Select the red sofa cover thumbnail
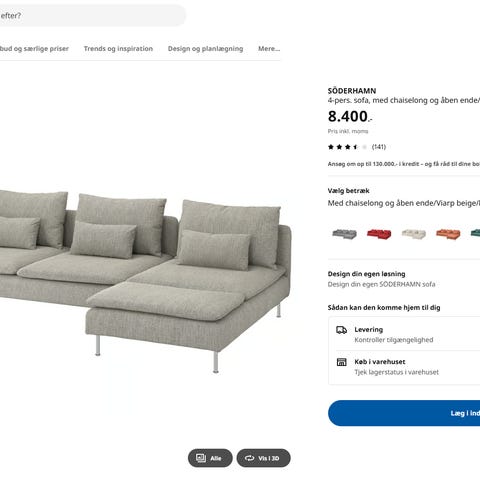The width and height of the screenshot is (480, 480). (379, 234)
